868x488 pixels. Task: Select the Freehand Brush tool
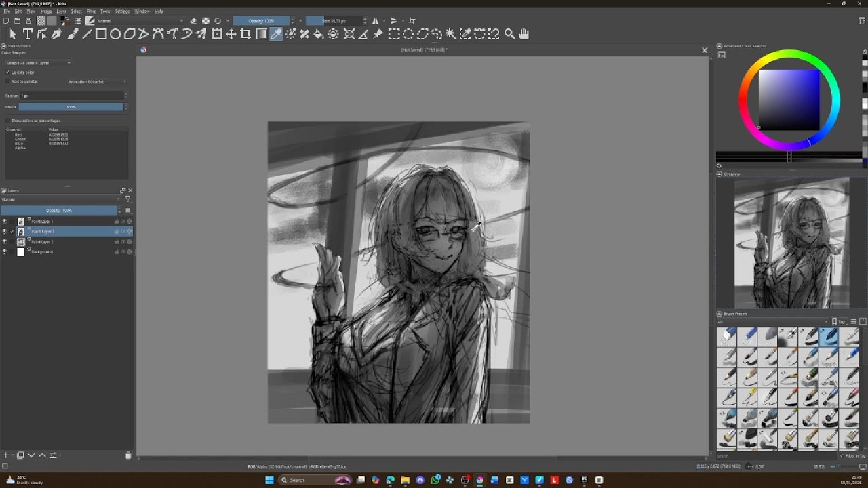coord(72,34)
